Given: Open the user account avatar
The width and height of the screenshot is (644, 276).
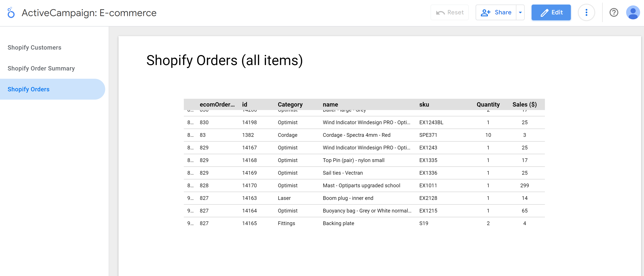Looking at the screenshot, I should (633, 12).
